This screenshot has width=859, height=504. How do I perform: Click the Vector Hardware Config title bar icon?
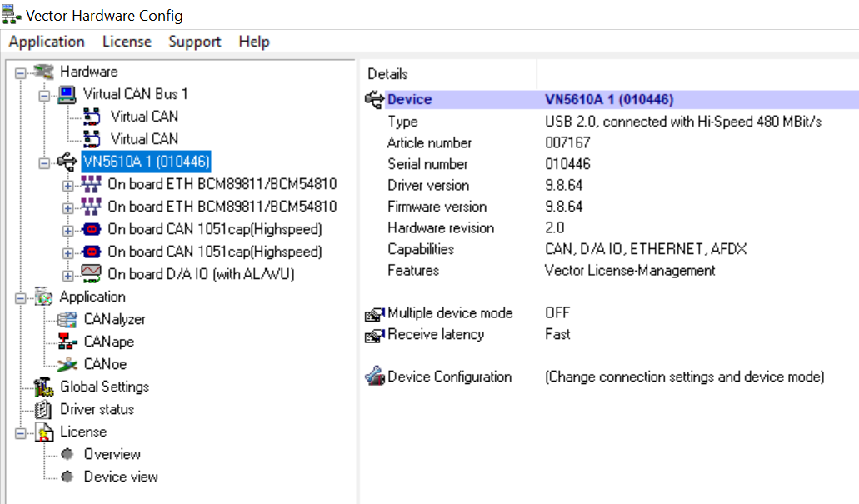(11, 15)
